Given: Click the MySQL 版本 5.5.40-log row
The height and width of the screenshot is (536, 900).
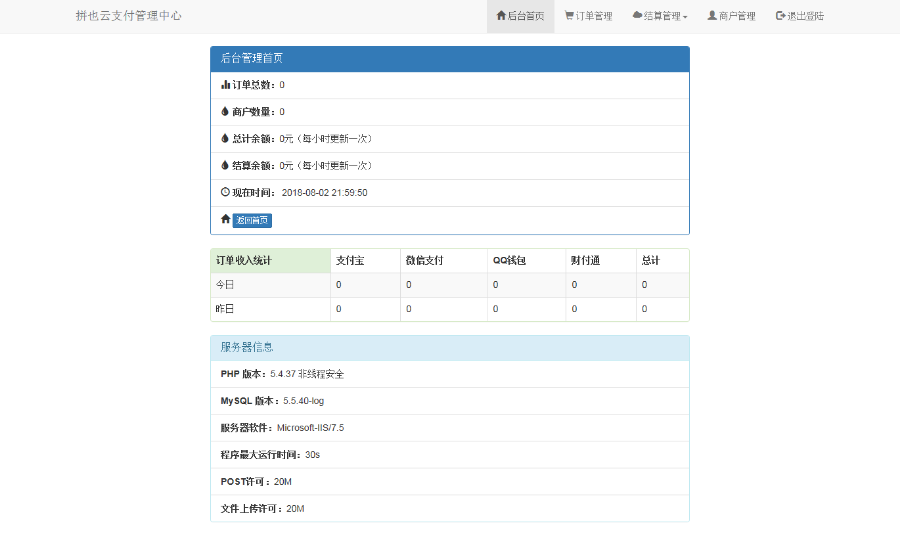Looking at the screenshot, I should coord(450,401).
